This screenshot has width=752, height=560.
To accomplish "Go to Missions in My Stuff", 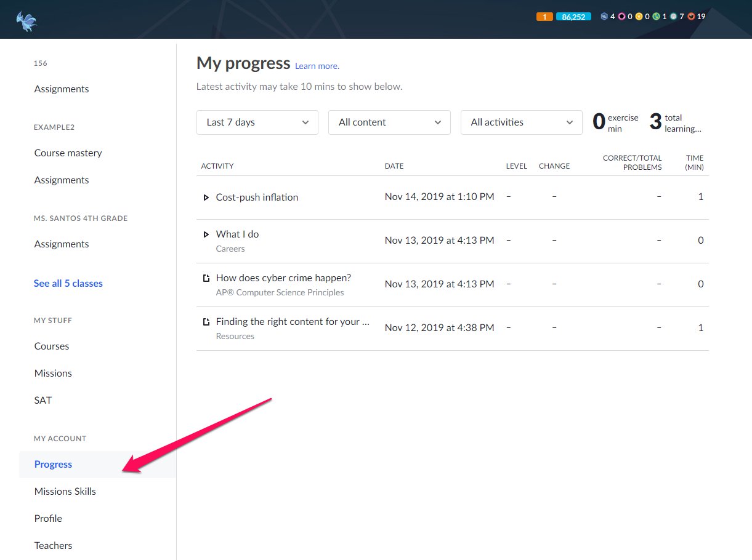I will 53,374.
